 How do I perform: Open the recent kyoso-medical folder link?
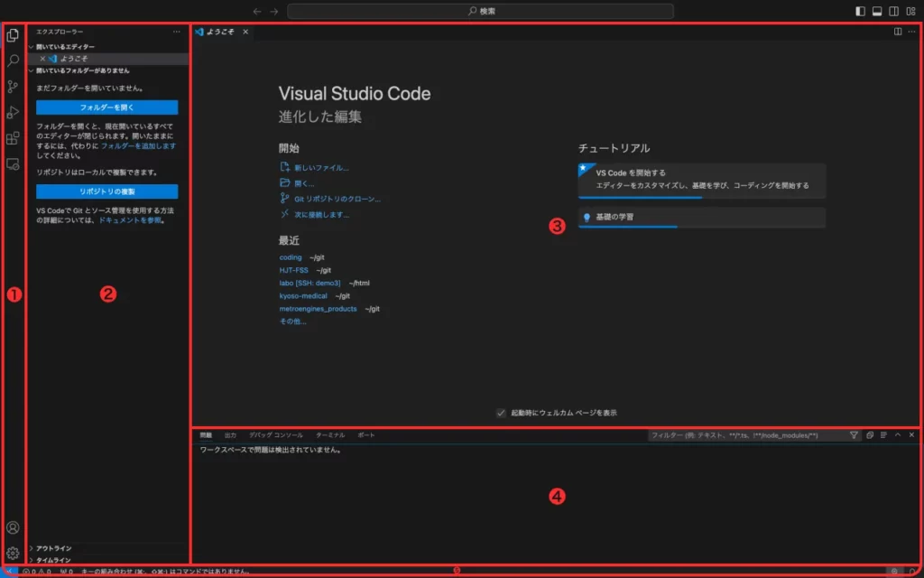[303, 296]
